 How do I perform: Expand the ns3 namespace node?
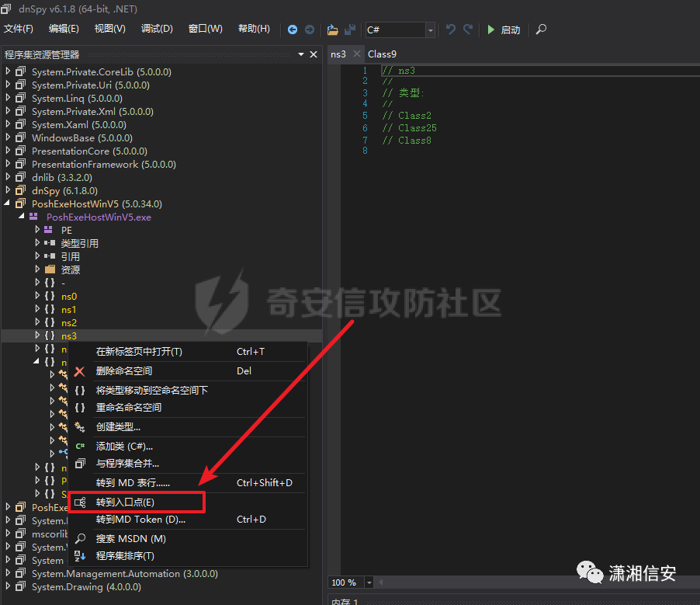(x=37, y=335)
